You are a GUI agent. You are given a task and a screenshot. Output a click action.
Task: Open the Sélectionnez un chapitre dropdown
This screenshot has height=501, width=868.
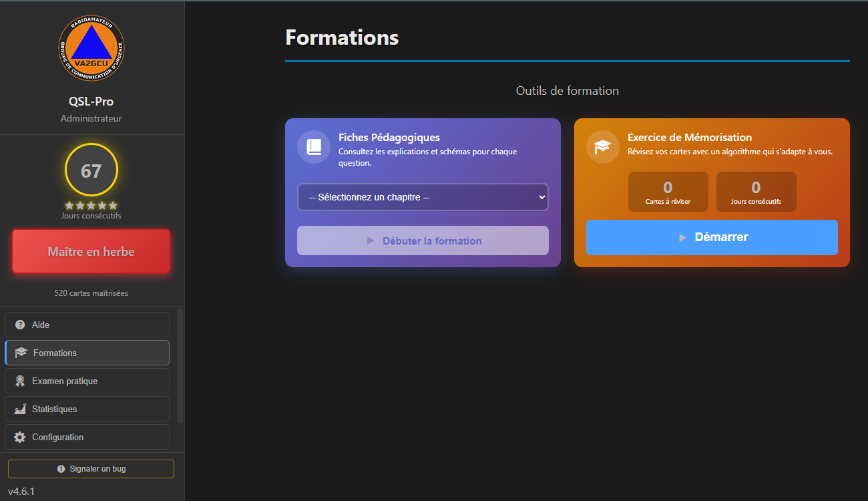coord(423,197)
